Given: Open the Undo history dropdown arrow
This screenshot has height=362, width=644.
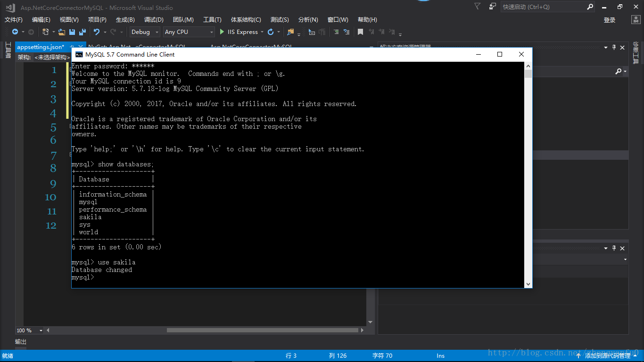Looking at the screenshot, I should (x=105, y=32).
